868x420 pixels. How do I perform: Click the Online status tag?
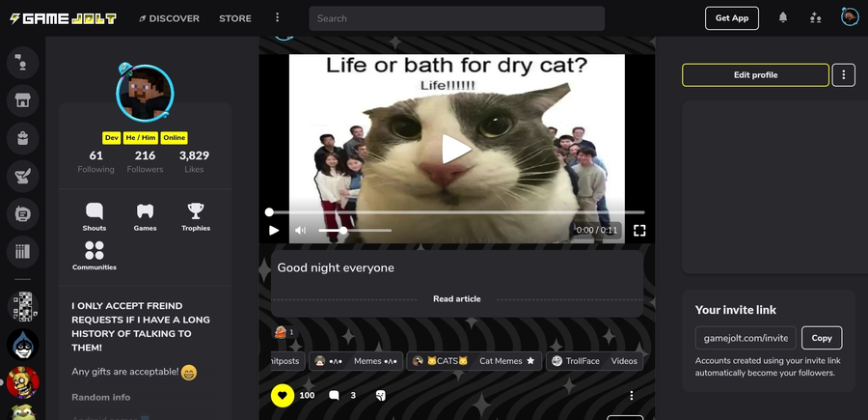[175, 138]
